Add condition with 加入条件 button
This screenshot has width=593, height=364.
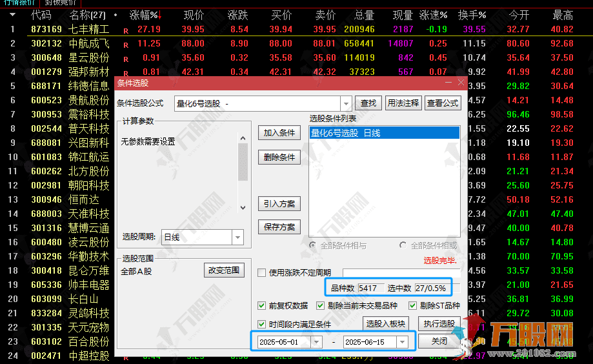tap(279, 133)
